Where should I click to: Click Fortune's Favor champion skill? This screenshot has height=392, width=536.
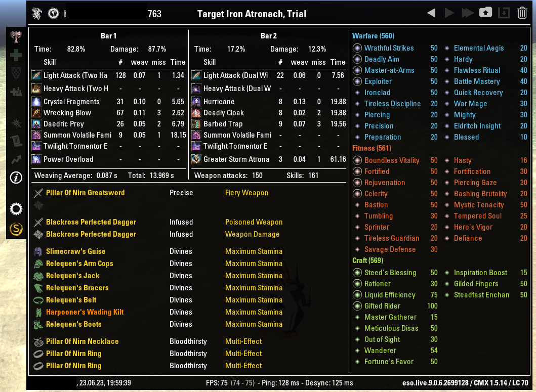(389, 362)
